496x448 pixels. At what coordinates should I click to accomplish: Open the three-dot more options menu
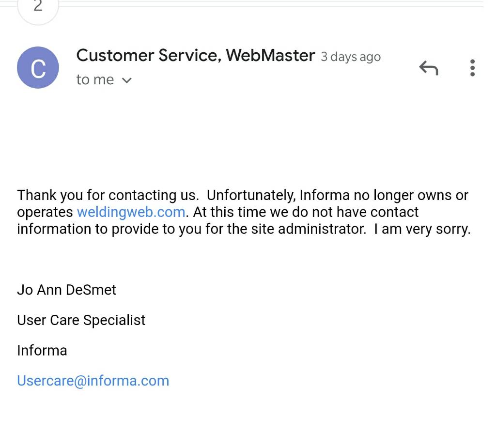[472, 68]
